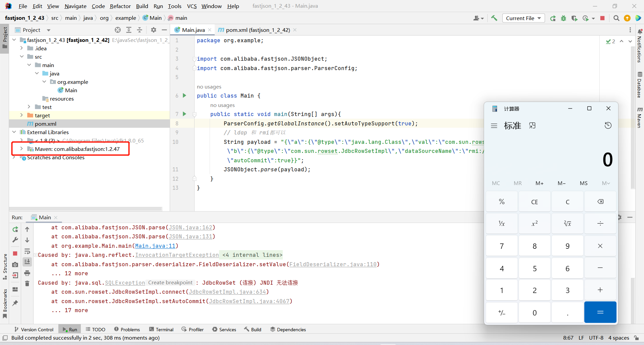The width and height of the screenshot is (644, 345).
Task: Switch to pom.xml editor tab
Action: (258, 30)
